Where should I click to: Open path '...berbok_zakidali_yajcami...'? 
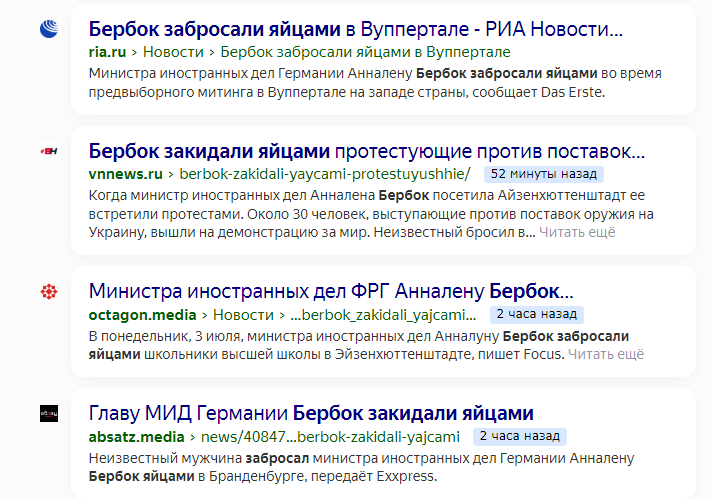383,315
